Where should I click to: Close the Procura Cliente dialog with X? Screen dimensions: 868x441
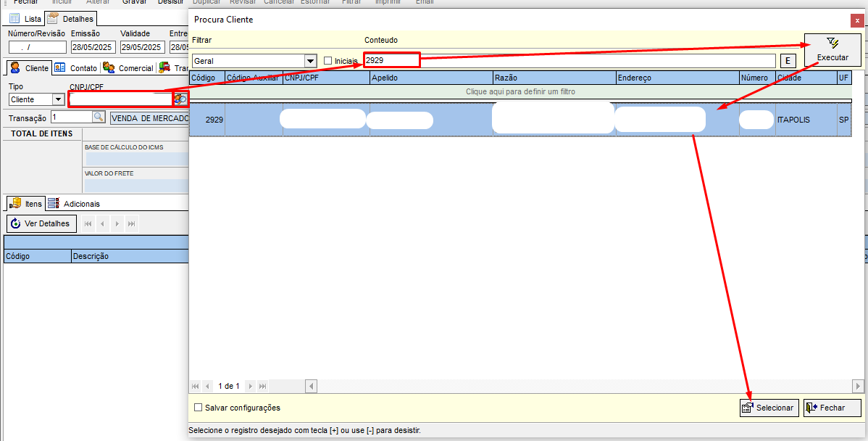click(x=856, y=20)
